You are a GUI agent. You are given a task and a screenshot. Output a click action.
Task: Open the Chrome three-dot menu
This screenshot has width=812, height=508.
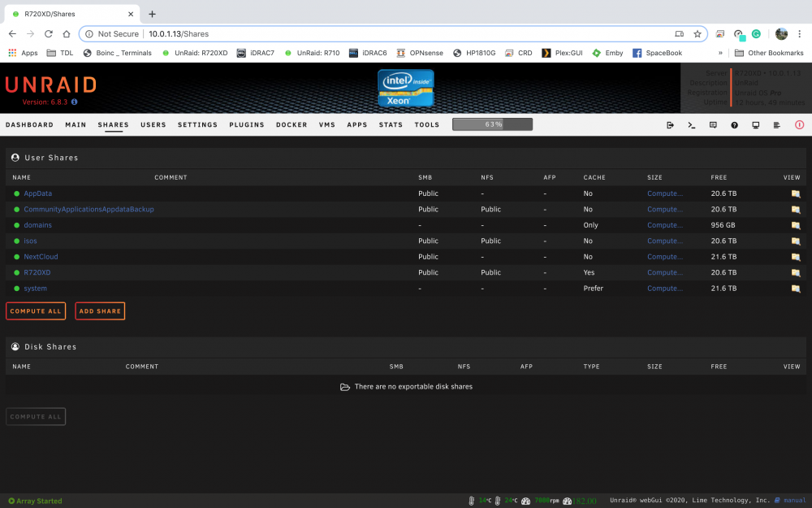coord(800,33)
